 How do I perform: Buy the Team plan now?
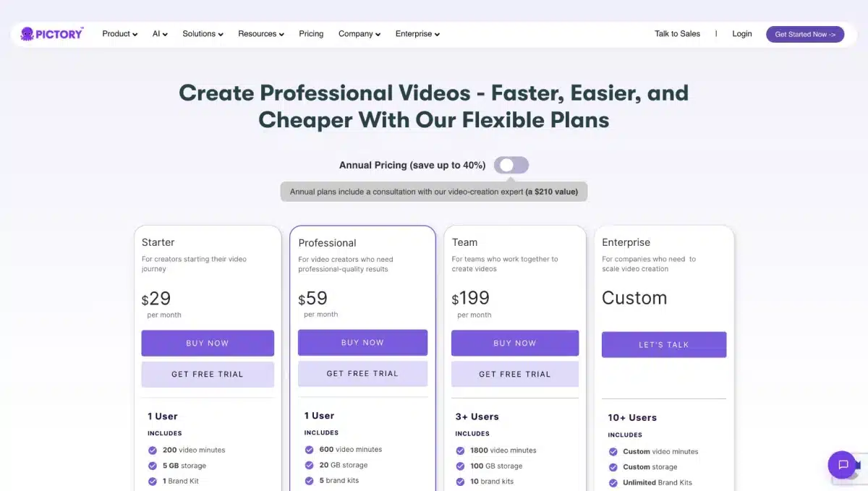pyautogui.click(x=515, y=343)
